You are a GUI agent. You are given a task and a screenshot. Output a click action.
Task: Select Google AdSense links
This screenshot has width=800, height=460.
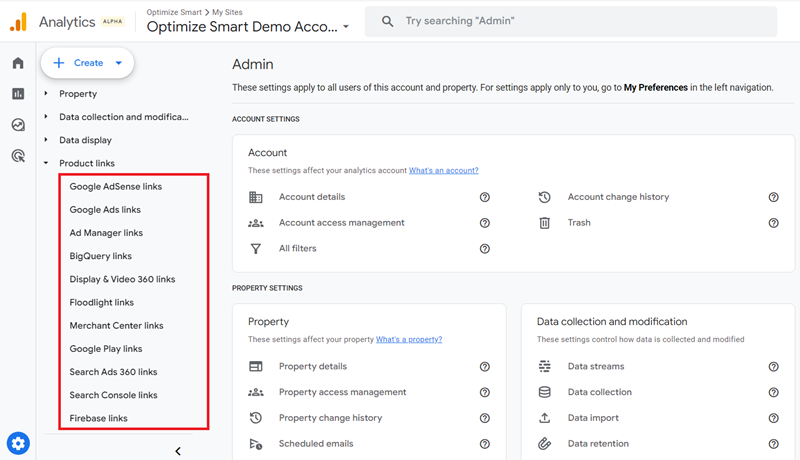[116, 187]
